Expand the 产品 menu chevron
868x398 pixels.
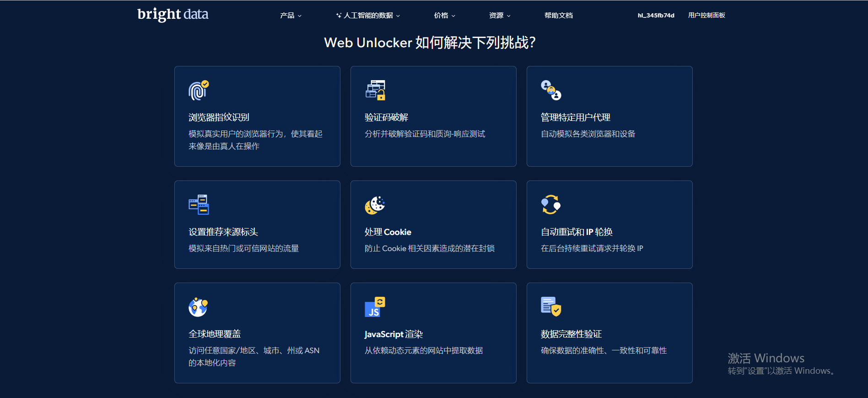(x=300, y=16)
